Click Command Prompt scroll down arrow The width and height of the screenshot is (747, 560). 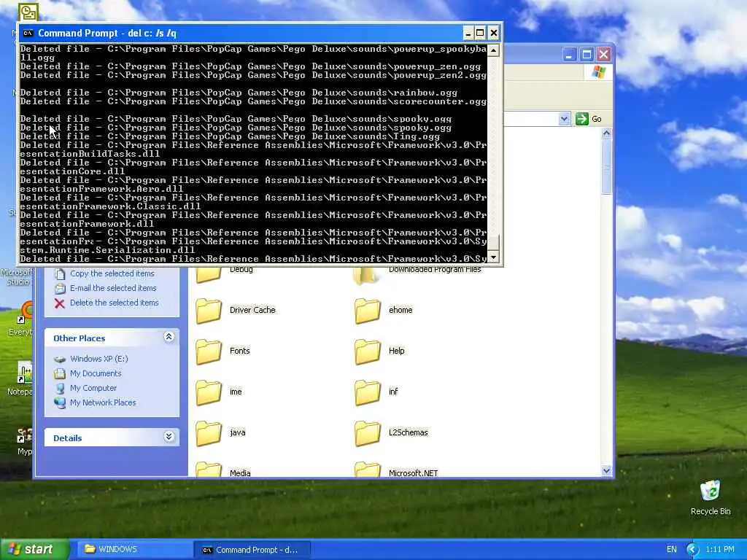tap(494, 257)
